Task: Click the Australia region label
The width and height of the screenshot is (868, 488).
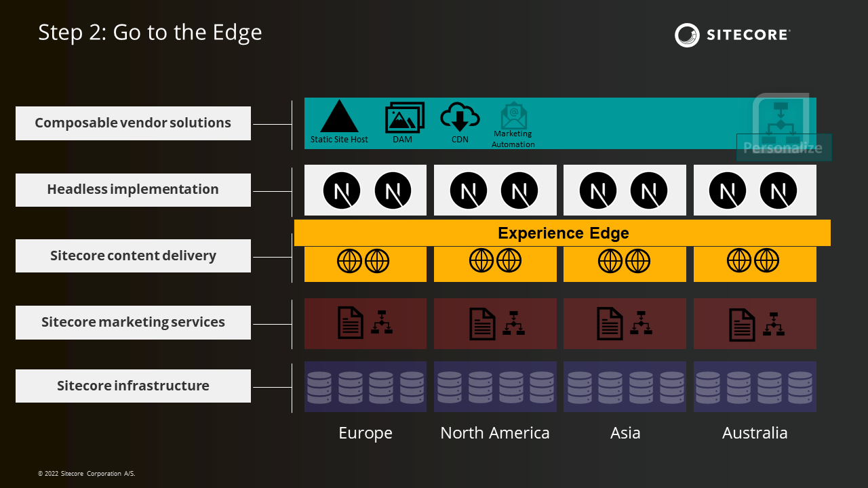Action: point(755,433)
